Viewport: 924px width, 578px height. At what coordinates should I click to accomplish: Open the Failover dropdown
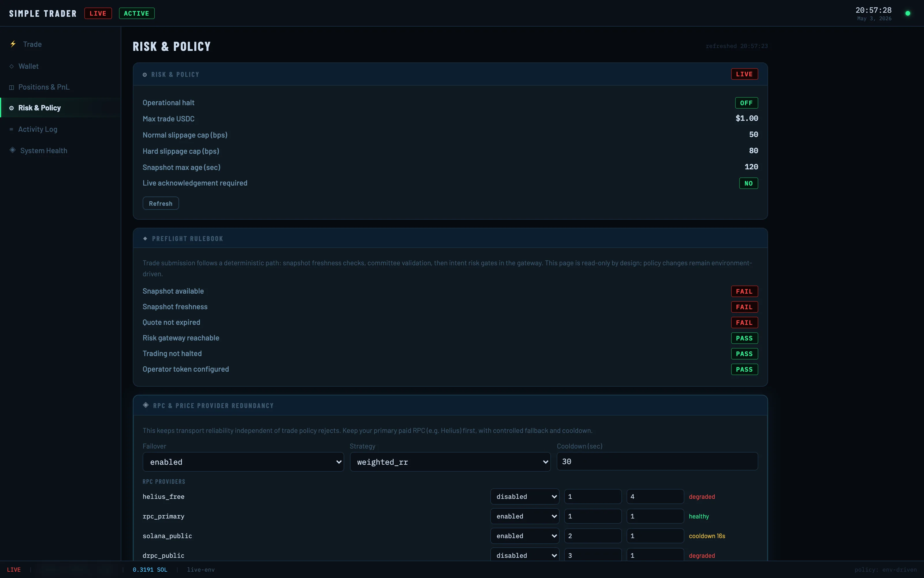coord(243,462)
